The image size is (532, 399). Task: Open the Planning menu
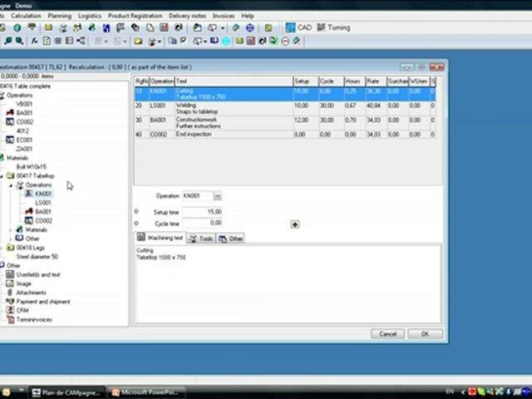coord(59,16)
